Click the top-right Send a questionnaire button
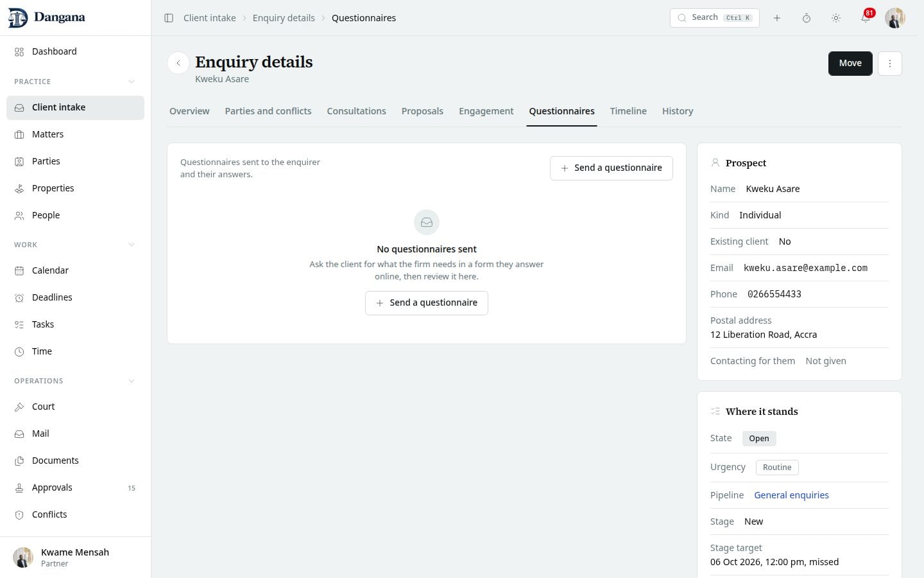The height and width of the screenshot is (578, 924). (612, 168)
